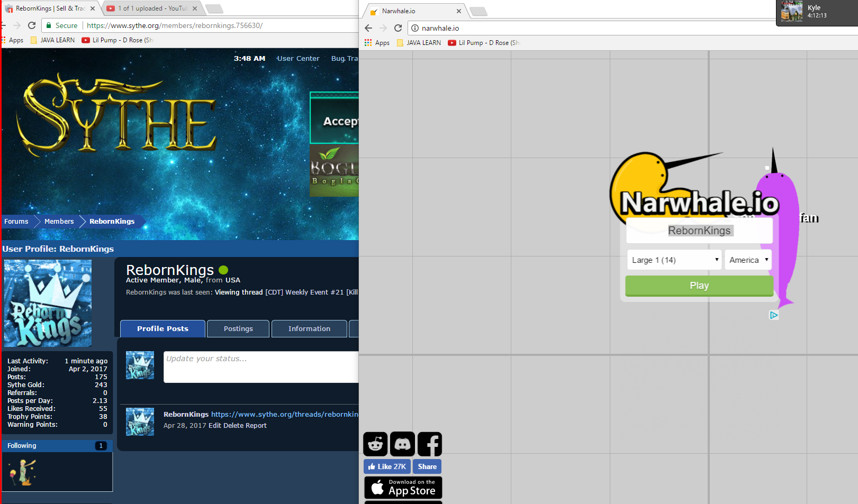Viewport: 858px width, 504px height.
Task: Click the ad choices icon near the narwhal
Action: (774, 315)
